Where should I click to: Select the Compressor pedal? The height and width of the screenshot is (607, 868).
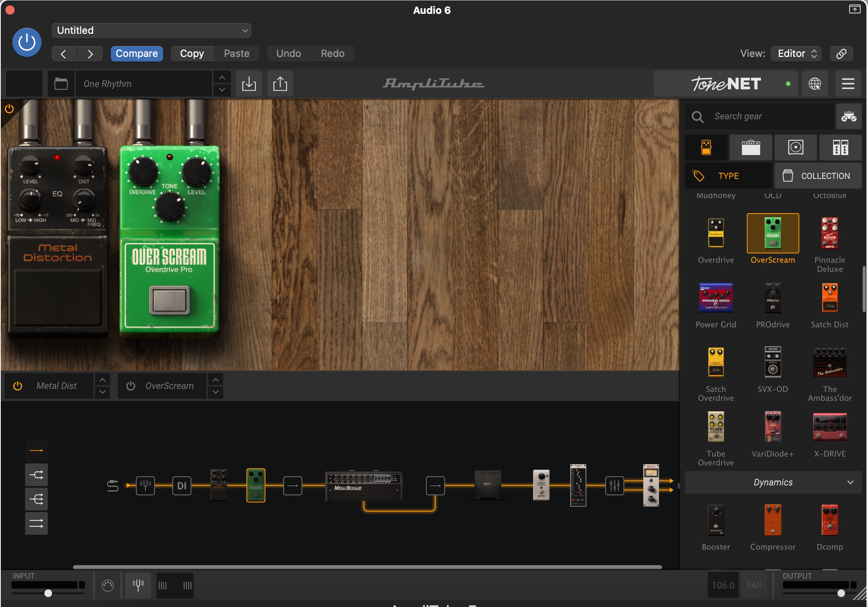coord(773,520)
